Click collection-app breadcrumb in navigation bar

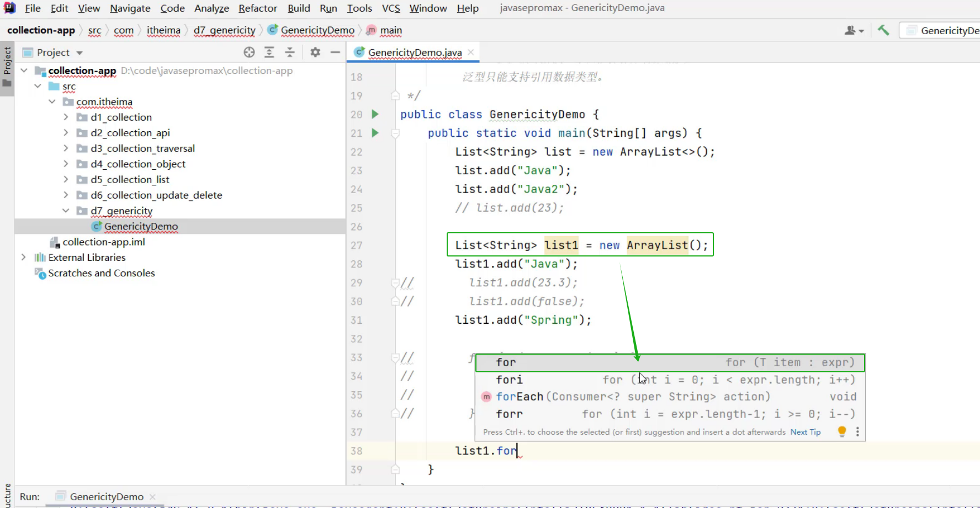[41, 30]
